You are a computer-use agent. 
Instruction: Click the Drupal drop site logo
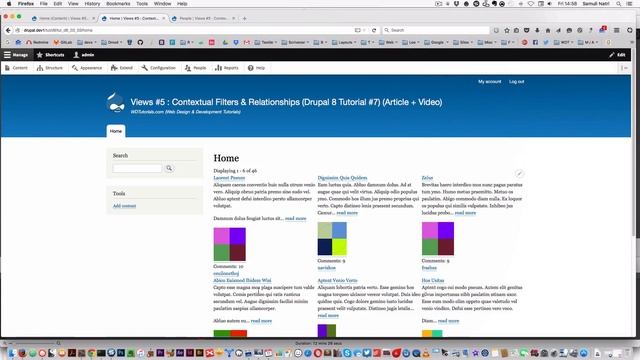point(116,103)
